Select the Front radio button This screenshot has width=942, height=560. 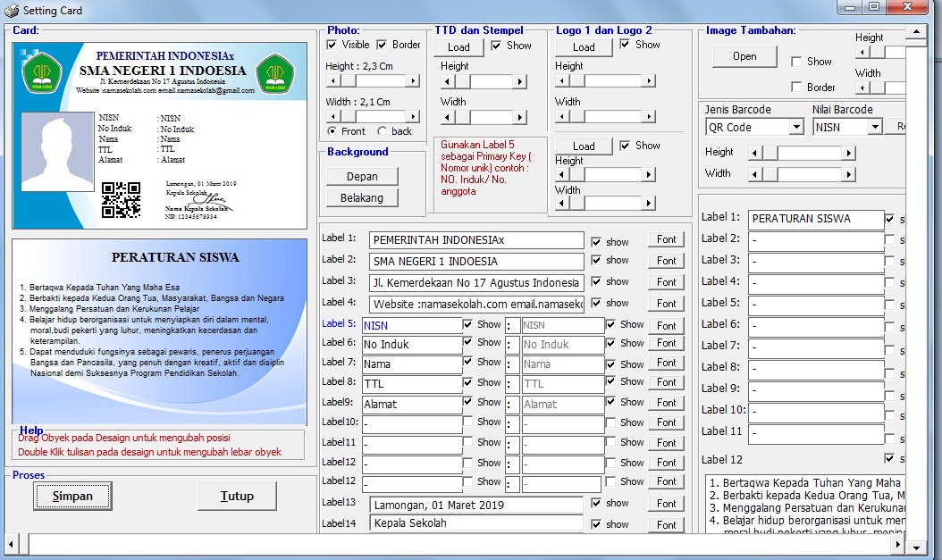pos(332,131)
